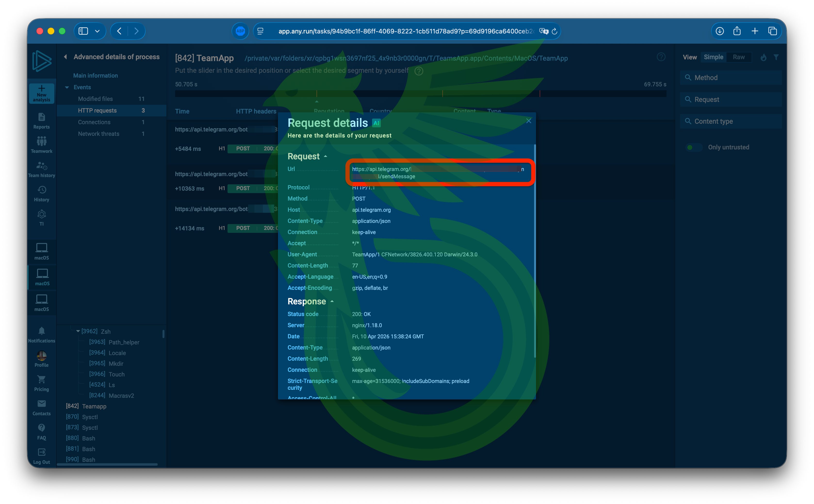Image resolution: width=814 pixels, height=504 pixels.
Task: Switch View to Simple mode
Action: (x=713, y=57)
